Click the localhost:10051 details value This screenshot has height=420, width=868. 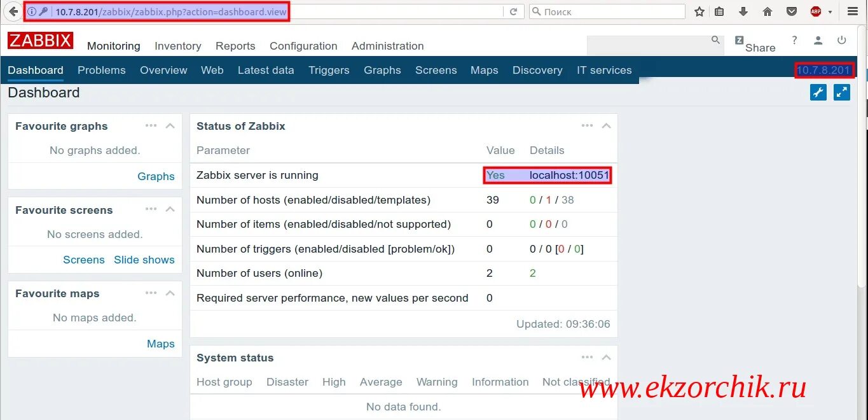pos(570,175)
